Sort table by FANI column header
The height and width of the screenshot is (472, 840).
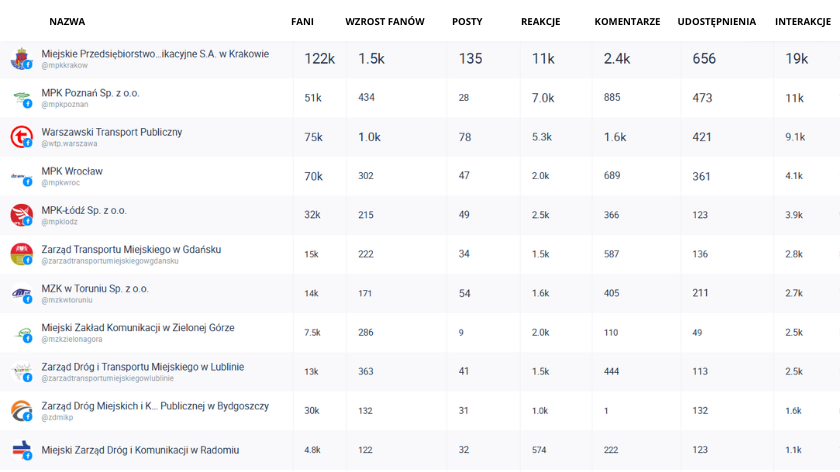[302, 21]
